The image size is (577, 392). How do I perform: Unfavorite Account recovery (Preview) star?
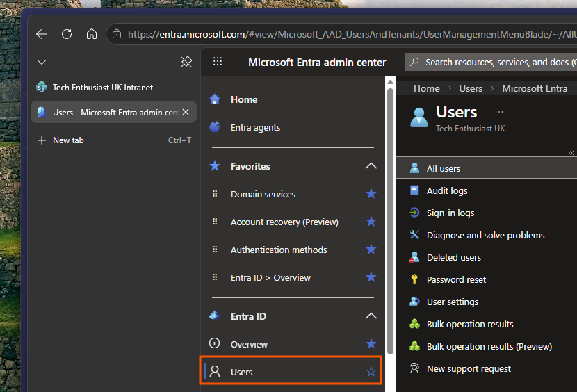coord(371,222)
